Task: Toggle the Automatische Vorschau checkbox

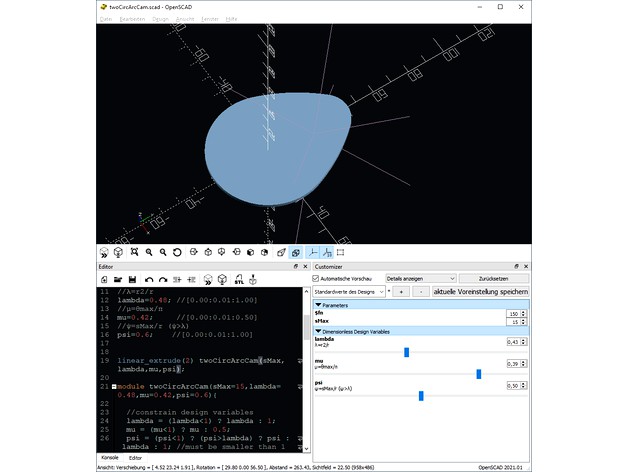Action: pyautogui.click(x=316, y=278)
